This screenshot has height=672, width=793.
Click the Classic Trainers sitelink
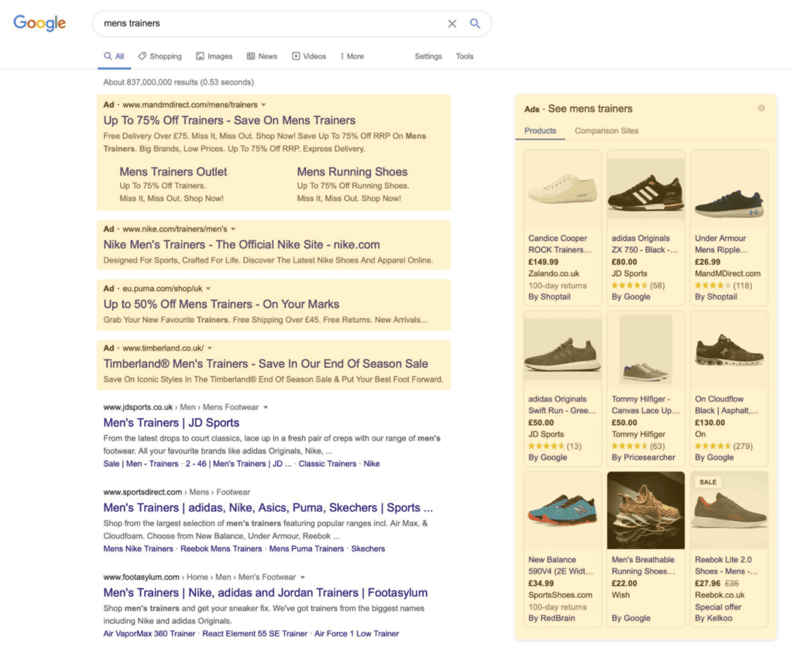point(328,464)
